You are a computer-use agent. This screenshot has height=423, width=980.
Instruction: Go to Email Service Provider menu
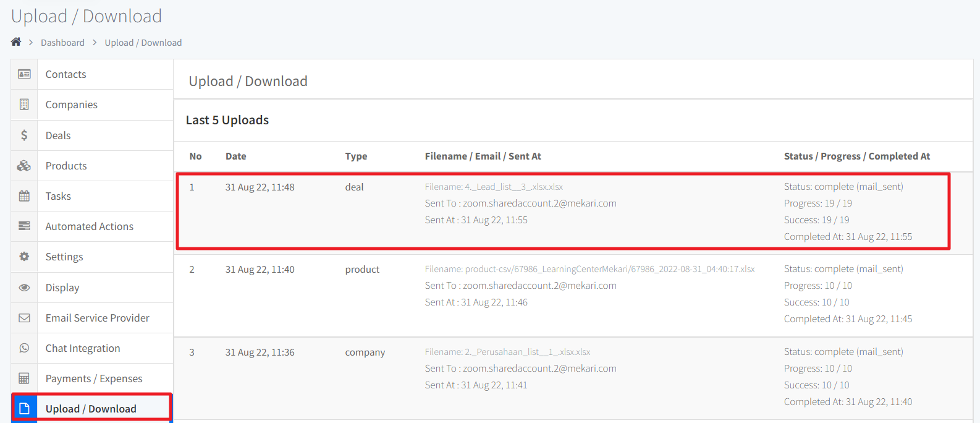coord(98,318)
